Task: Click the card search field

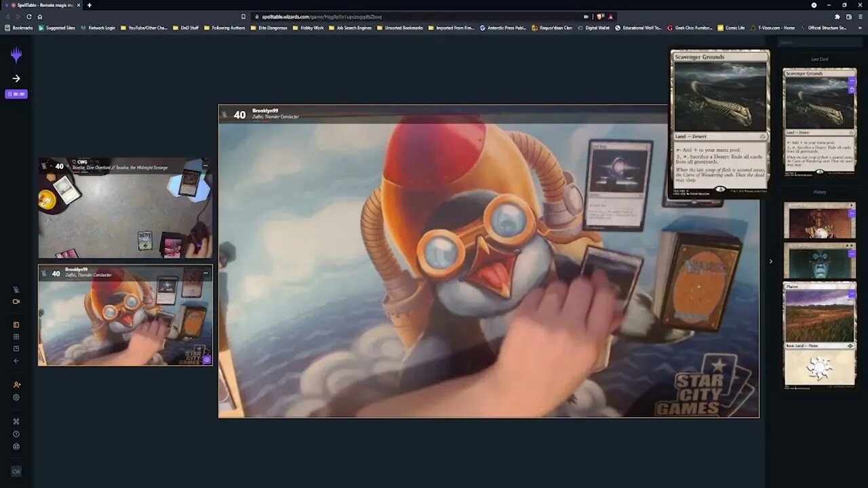Action: [x=819, y=43]
